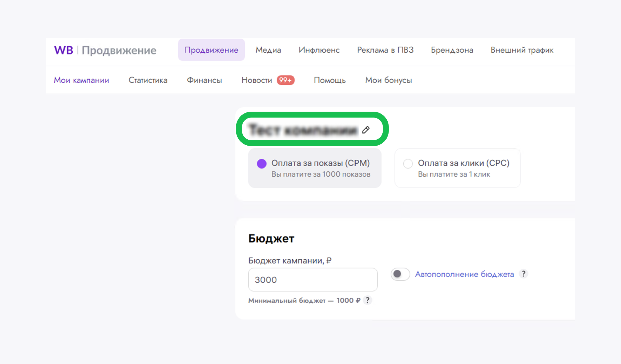The width and height of the screenshot is (621, 364).
Task: Open the Инфлюенс section
Action: point(319,50)
